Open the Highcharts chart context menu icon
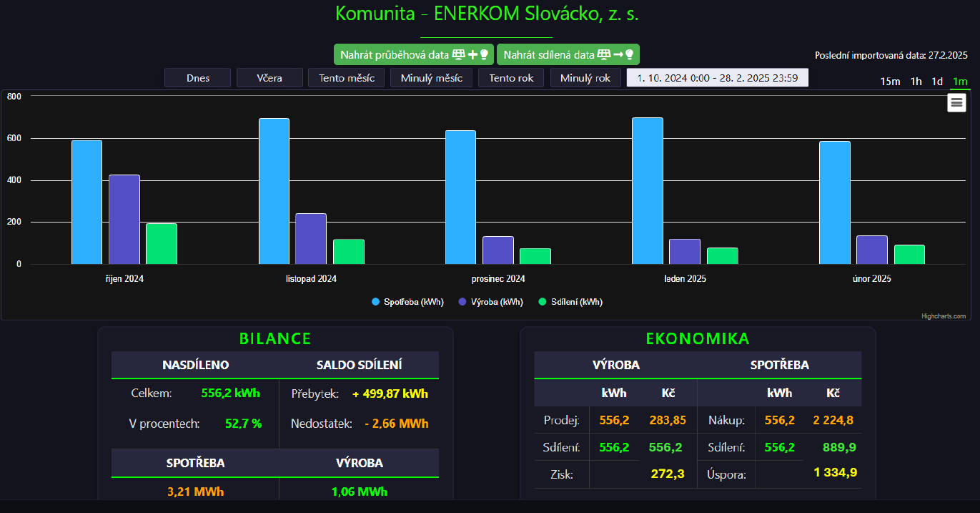Viewport: 980px width, 513px height. click(x=956, y=103)
